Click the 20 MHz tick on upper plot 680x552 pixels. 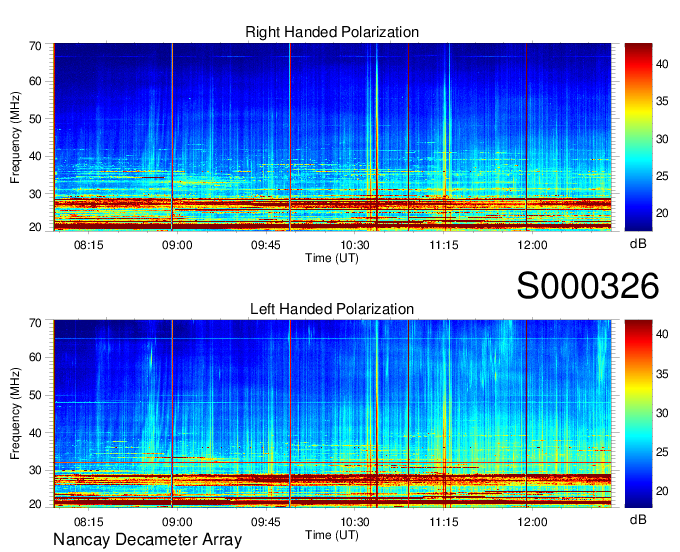click(x=35, y=227)
